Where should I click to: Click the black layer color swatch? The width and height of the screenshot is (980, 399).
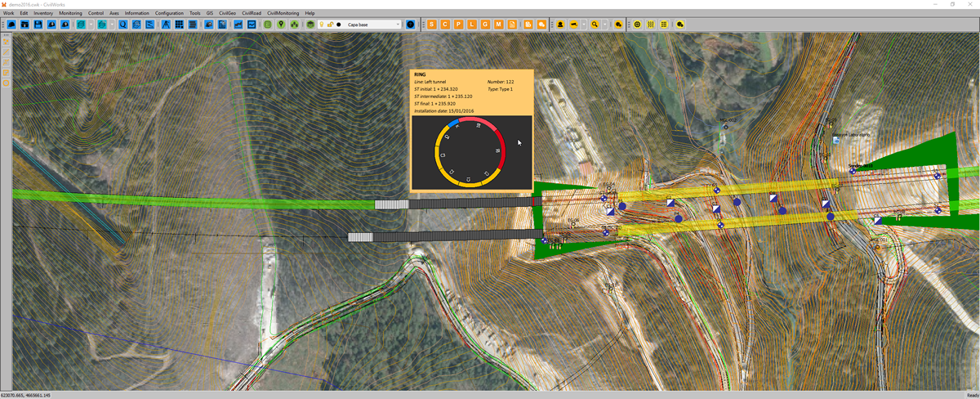pos(339,25)
